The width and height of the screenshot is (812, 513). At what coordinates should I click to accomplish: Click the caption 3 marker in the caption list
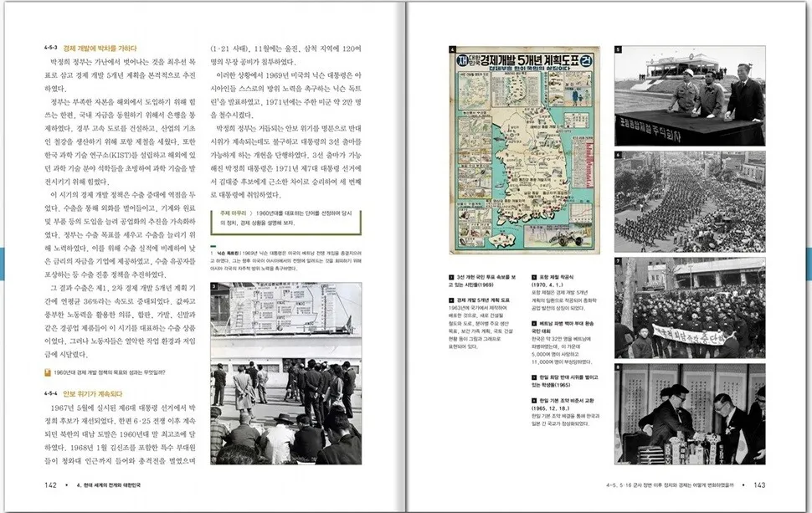point(452,276)
